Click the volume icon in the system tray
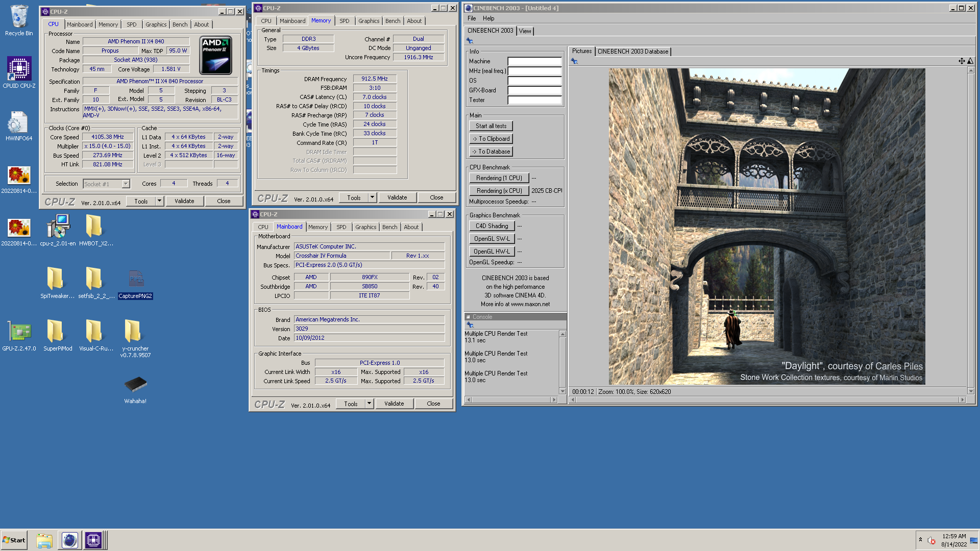980x551 pixels. [931, 541]
